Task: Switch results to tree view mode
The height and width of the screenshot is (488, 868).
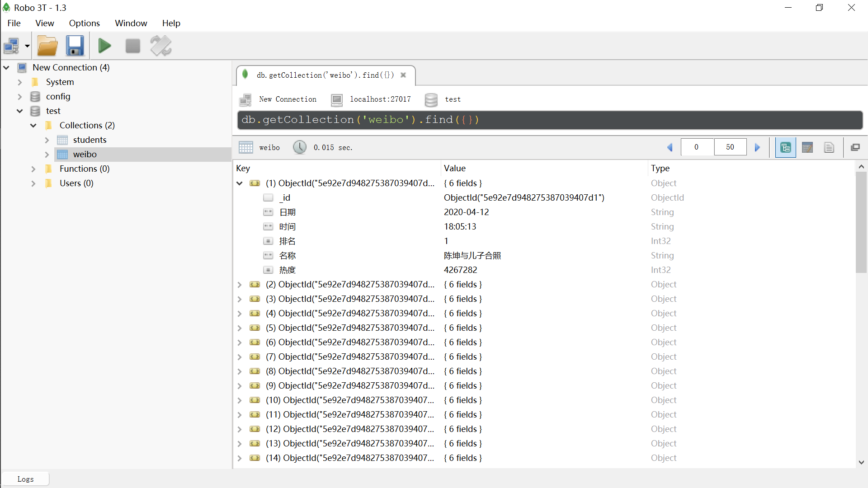Action: tap(786, 147)
